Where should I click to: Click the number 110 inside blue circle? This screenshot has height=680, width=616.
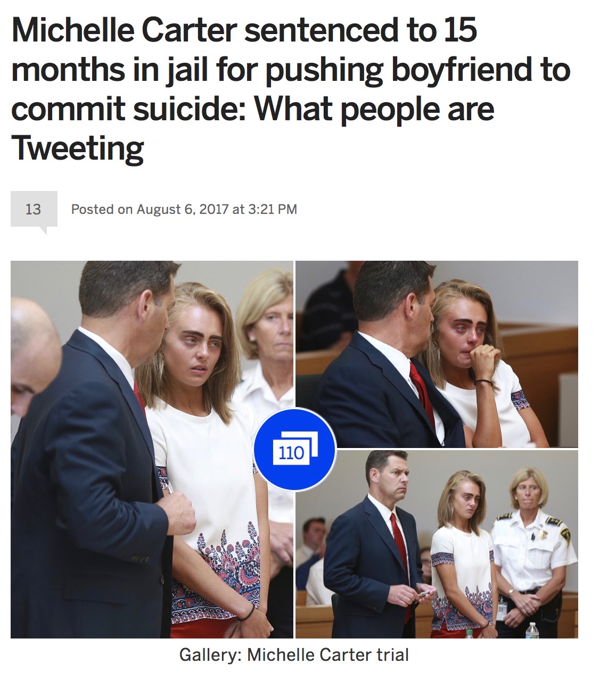[291, 453]
